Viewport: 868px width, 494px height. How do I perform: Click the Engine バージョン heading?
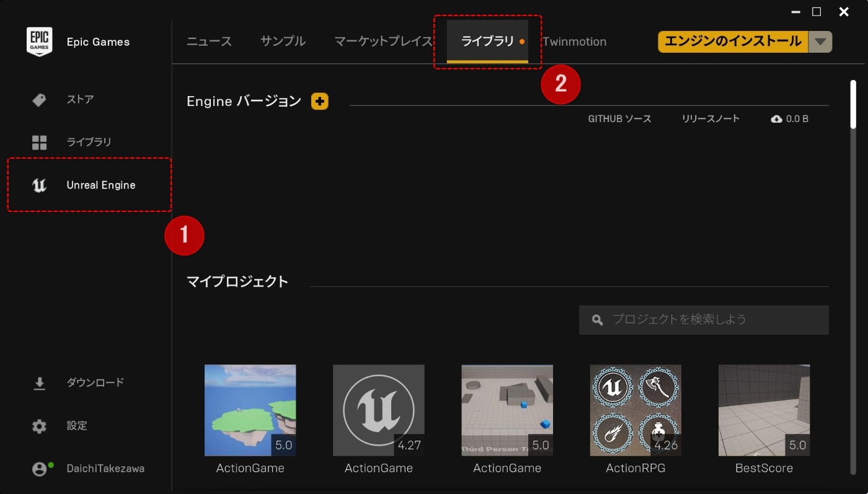pos(244,101)
